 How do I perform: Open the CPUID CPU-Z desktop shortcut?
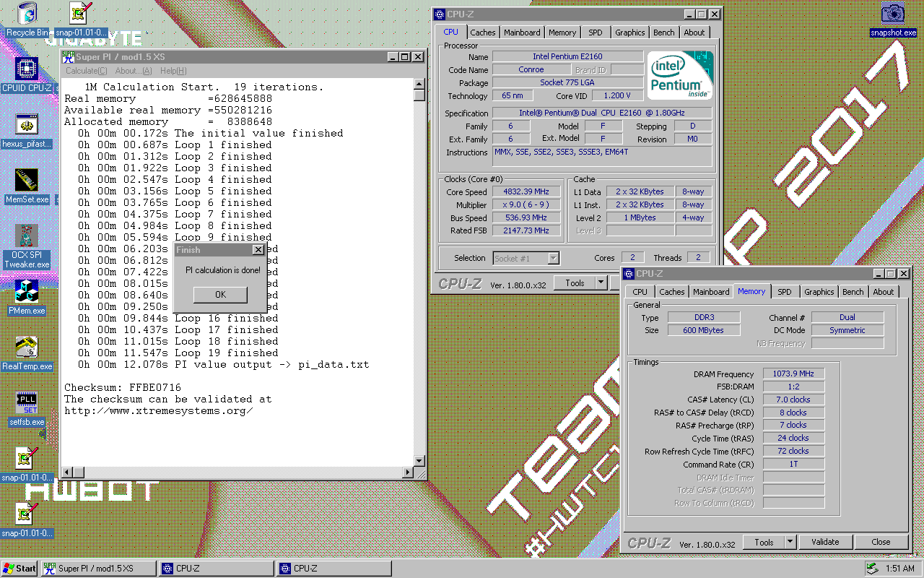[x=27, y=74]
